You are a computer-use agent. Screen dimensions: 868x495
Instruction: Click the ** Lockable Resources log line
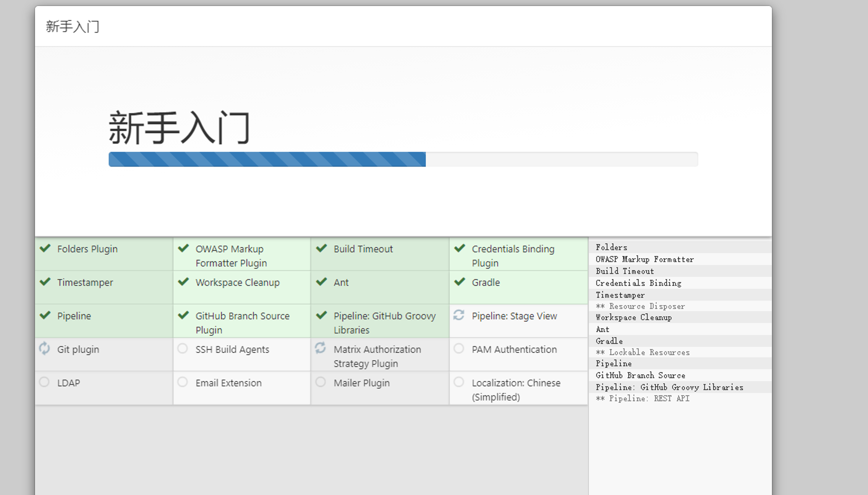tap(642, 352)
